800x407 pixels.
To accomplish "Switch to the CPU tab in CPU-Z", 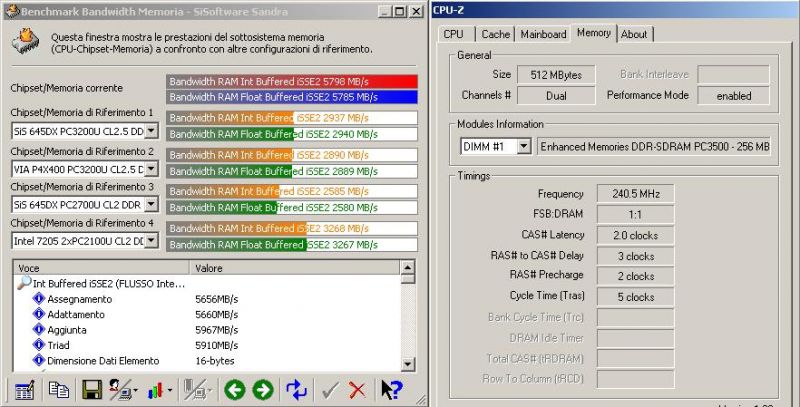I will point(453,34).
